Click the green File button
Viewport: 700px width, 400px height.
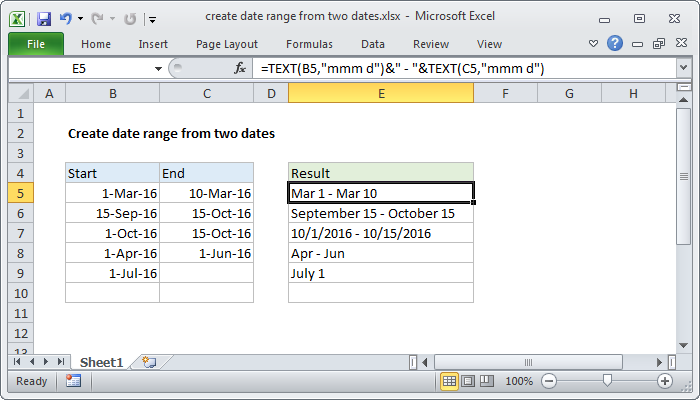tap(35, 44)
